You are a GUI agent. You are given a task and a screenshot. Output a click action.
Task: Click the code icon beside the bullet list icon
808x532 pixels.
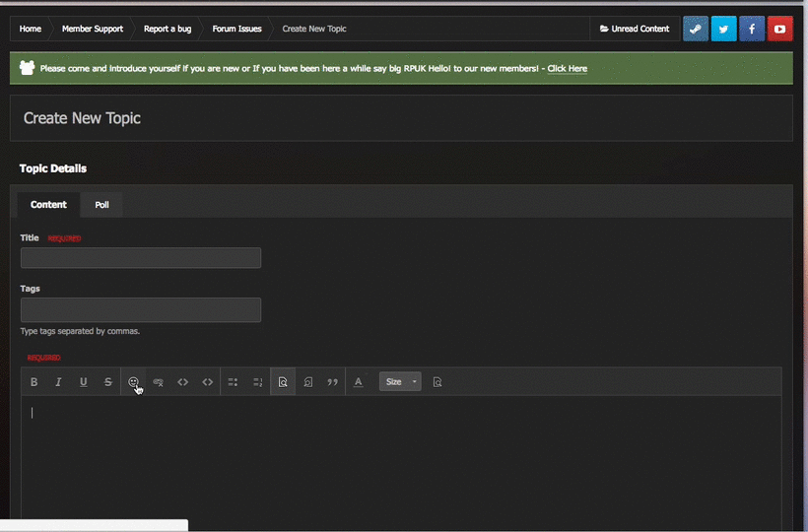point(208,381)
